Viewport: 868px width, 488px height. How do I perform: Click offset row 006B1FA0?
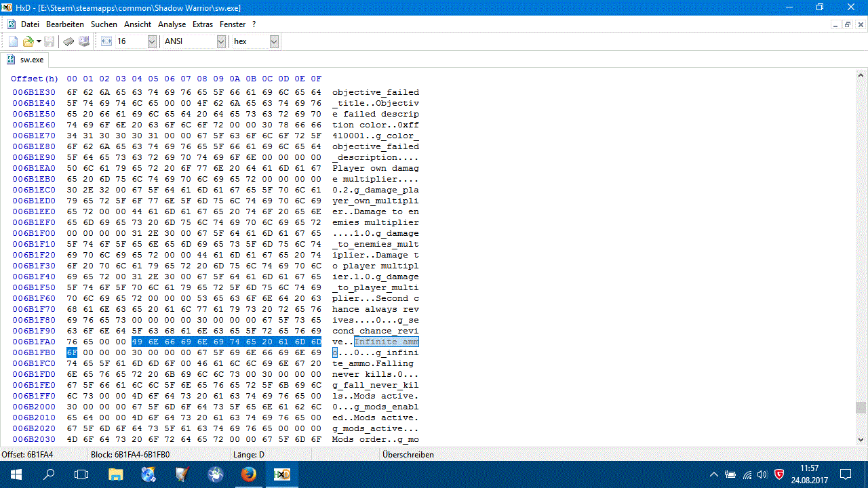point(35,342)
